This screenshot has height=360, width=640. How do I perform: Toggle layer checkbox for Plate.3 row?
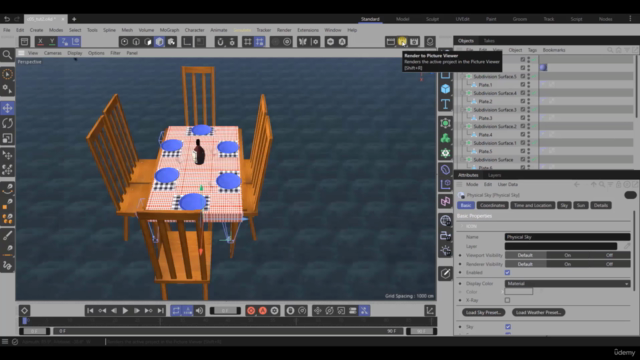point(522,118)
